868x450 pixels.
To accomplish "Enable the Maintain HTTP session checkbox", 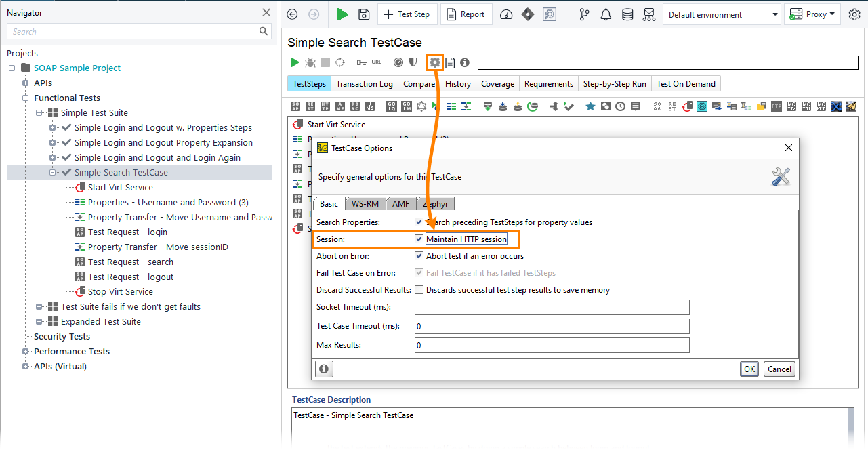I will point(419,239).
